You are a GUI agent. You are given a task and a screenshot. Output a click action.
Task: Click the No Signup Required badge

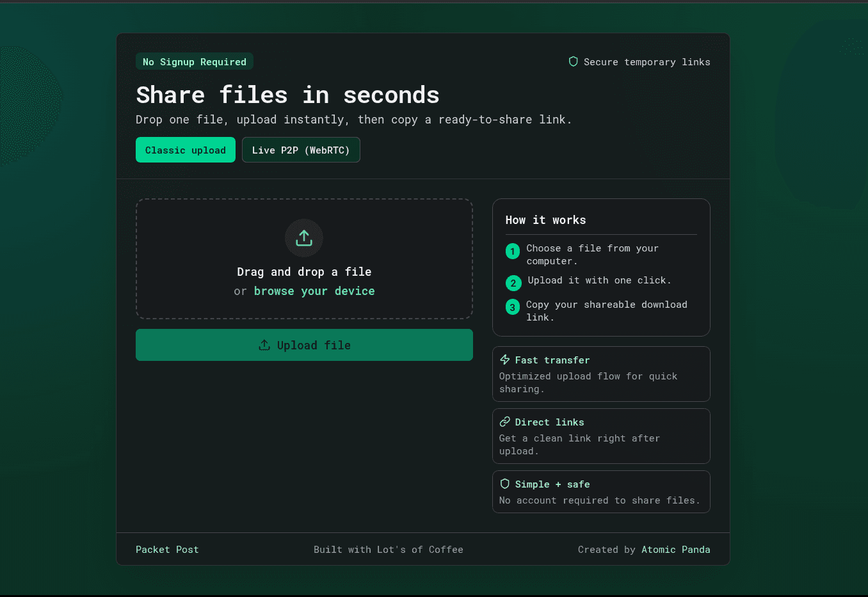click(x=195, y=61)
